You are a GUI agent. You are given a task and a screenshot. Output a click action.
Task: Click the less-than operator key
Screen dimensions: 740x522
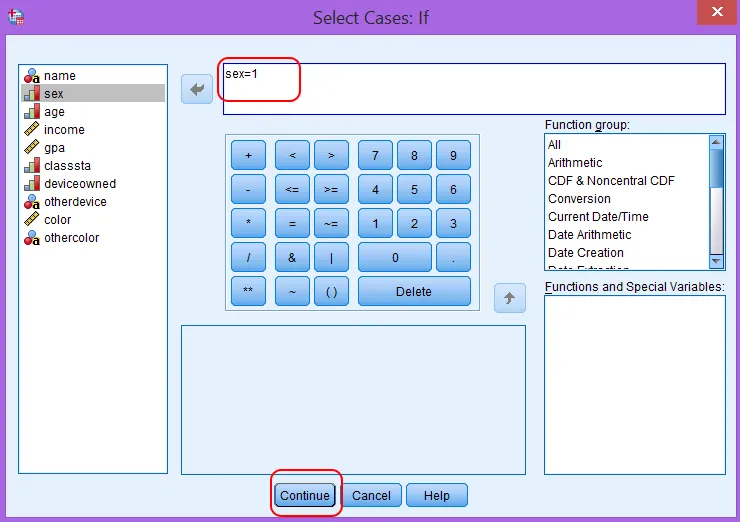[292, 155]
